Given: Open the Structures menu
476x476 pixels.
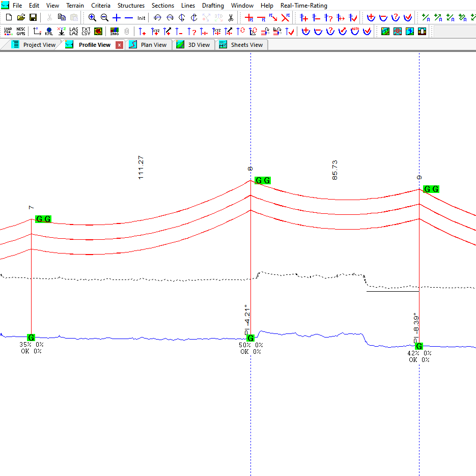Looking at the screenshot, I should [x=131, y=6].
